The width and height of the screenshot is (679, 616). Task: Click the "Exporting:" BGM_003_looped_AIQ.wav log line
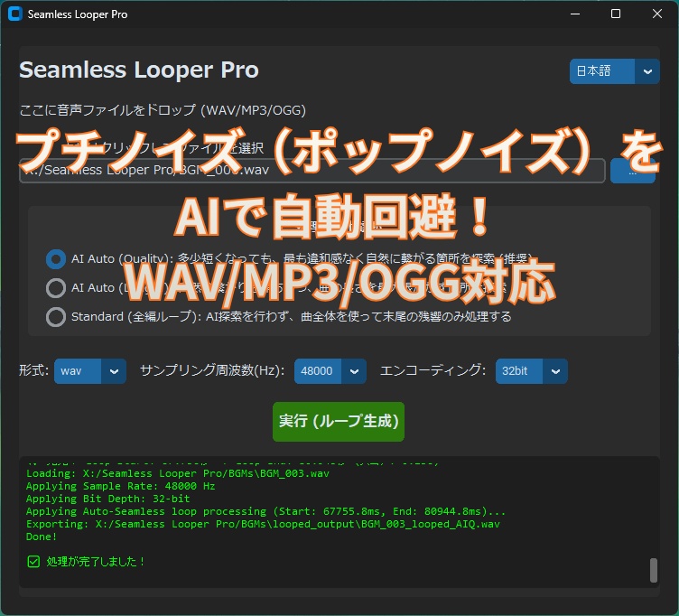click(263, 524)
